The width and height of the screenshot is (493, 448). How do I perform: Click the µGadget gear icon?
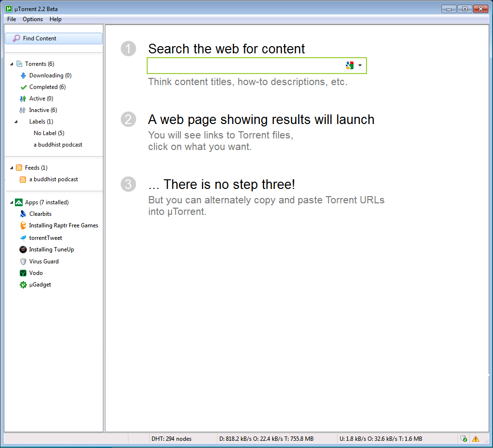pos(23,285)
